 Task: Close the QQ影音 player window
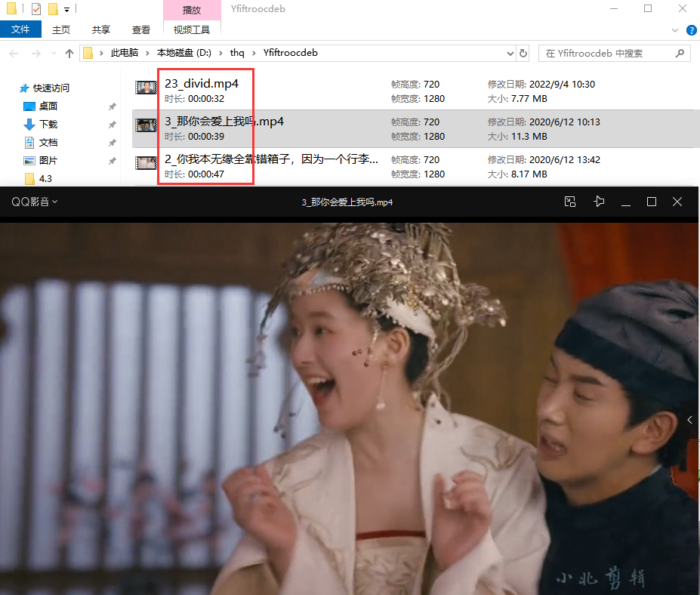677,202
